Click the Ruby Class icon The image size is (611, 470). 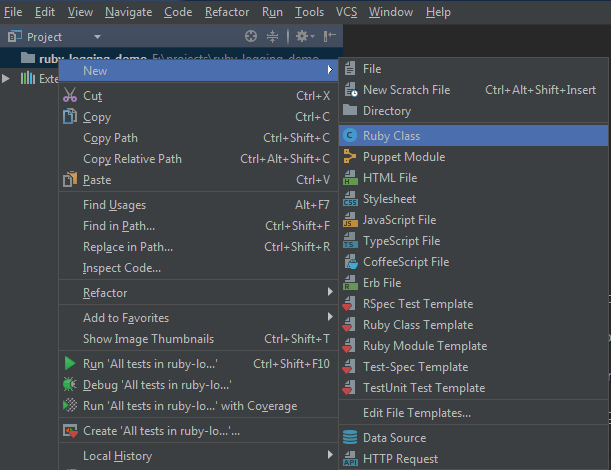(350, 135)
